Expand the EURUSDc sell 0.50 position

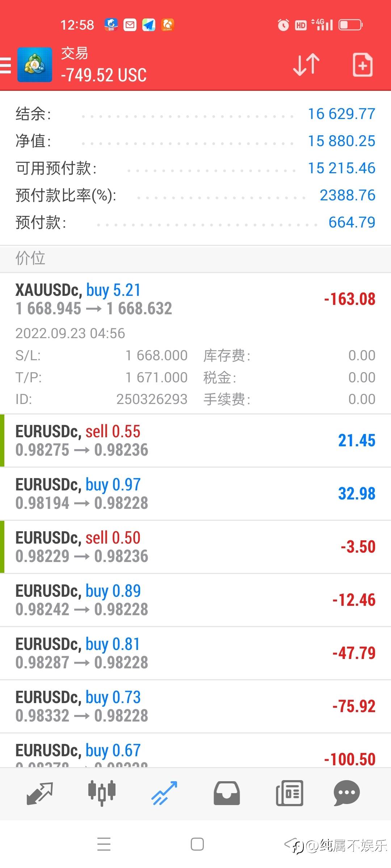tap(195, 547)
